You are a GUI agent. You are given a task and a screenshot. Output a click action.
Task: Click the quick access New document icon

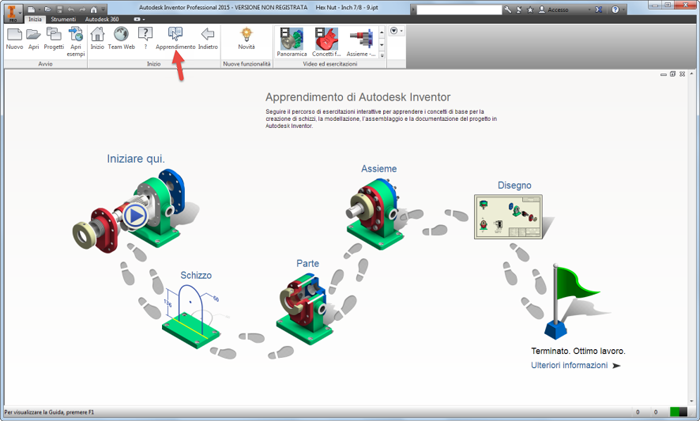coord(31,9)
